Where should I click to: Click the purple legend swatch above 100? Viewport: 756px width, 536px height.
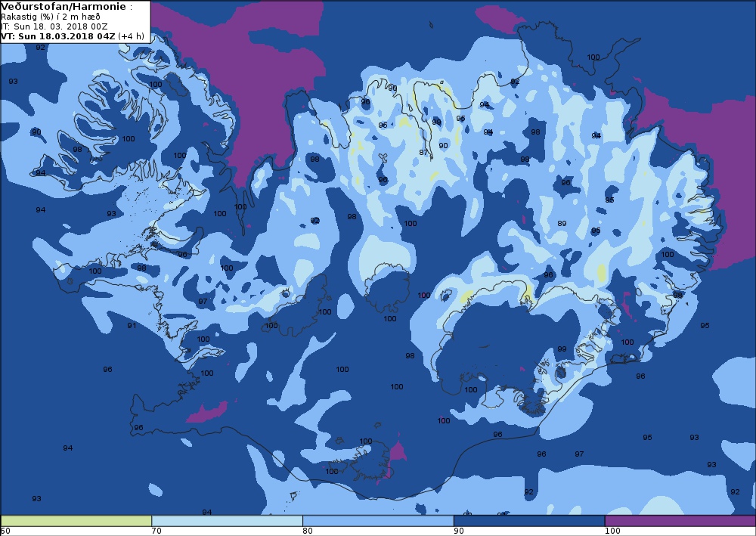pos(680,521)
